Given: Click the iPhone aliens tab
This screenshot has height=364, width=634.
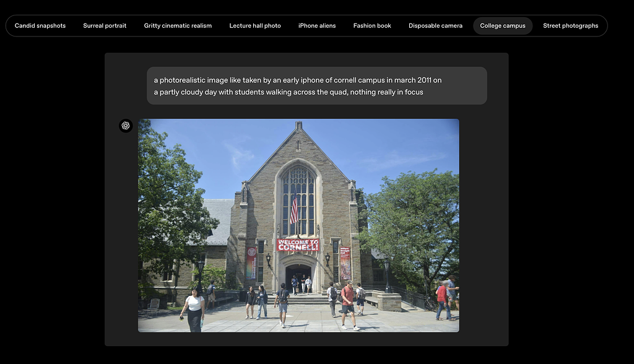Looking at the screenshot, I should (x=317, y=26).
